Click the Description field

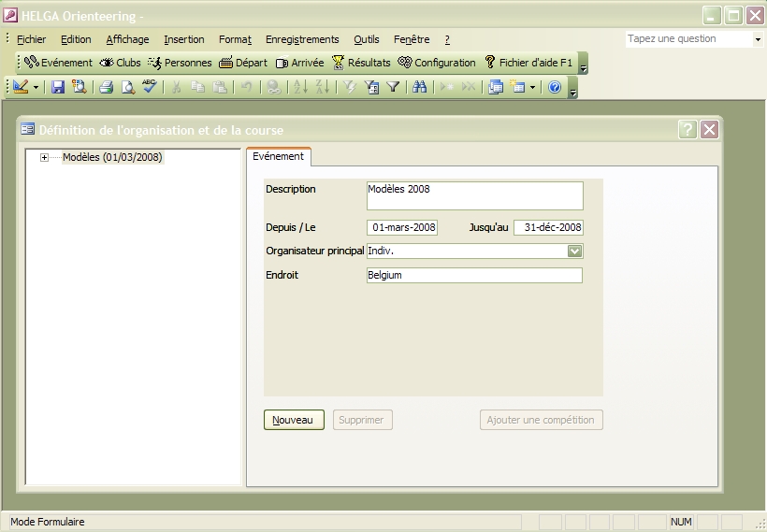[474, 195]
